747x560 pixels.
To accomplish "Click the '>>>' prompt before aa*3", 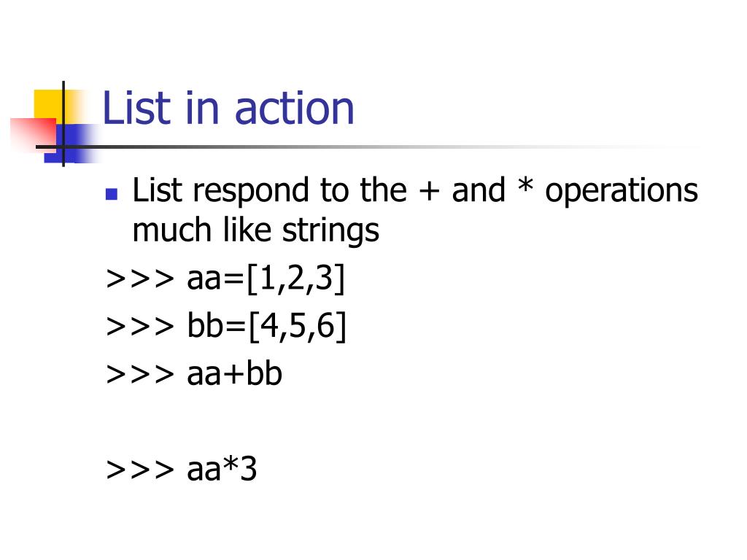I will coord(140,470).
